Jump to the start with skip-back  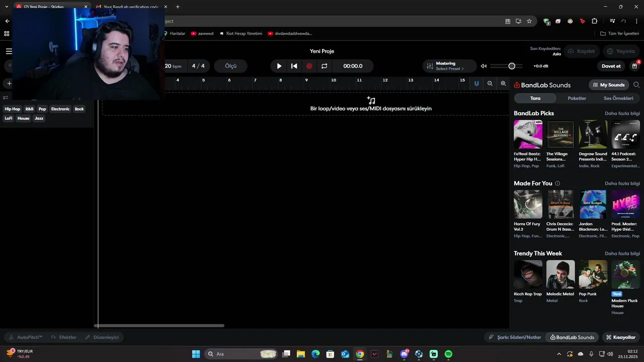tap(294, 66)
